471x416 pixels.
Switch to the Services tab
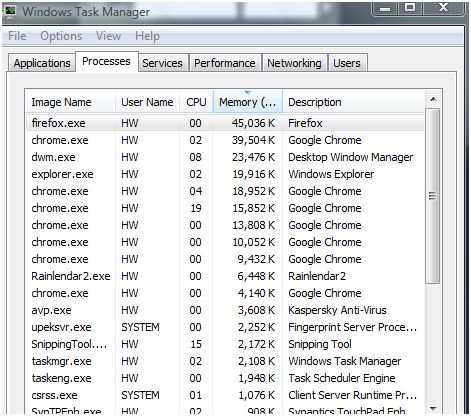click(162, 63)
